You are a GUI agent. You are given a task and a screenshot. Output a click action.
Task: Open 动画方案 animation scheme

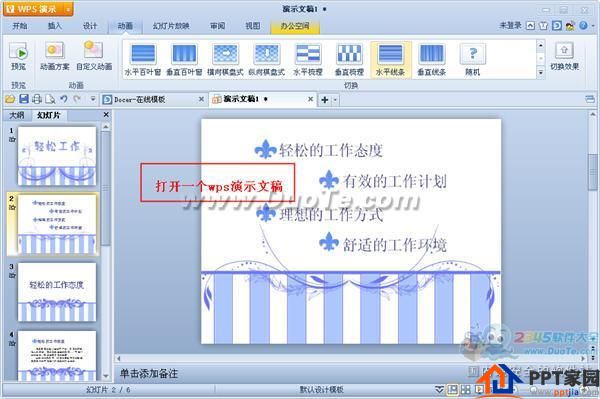click(55, 56)
